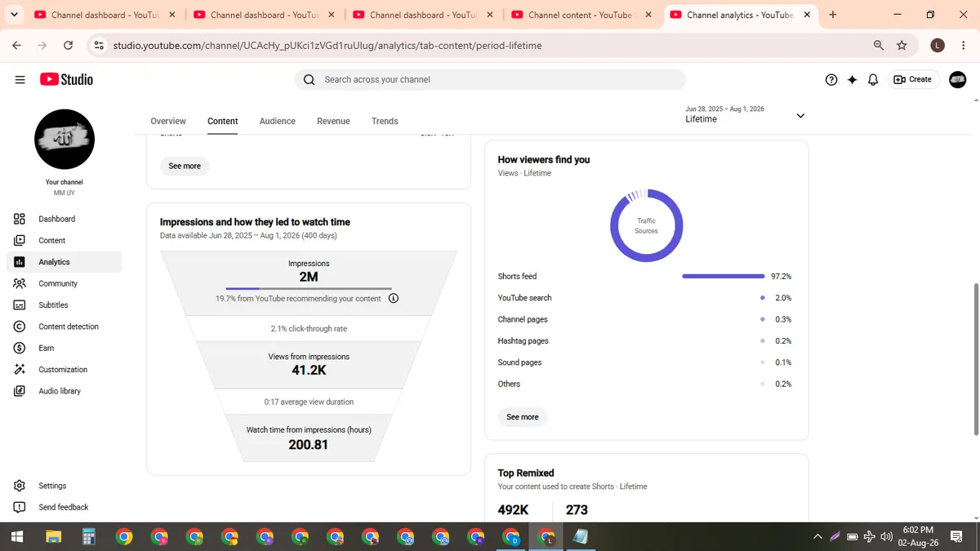
Task: Show hidden system tray icons
Action: pyautogui.click(x=817, y=536)
